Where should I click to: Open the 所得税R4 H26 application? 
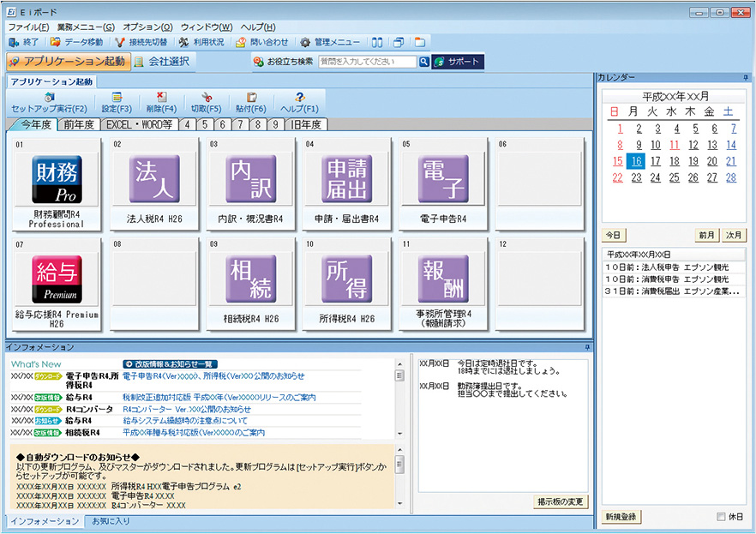pyautogui.click(x=347, y=279)
